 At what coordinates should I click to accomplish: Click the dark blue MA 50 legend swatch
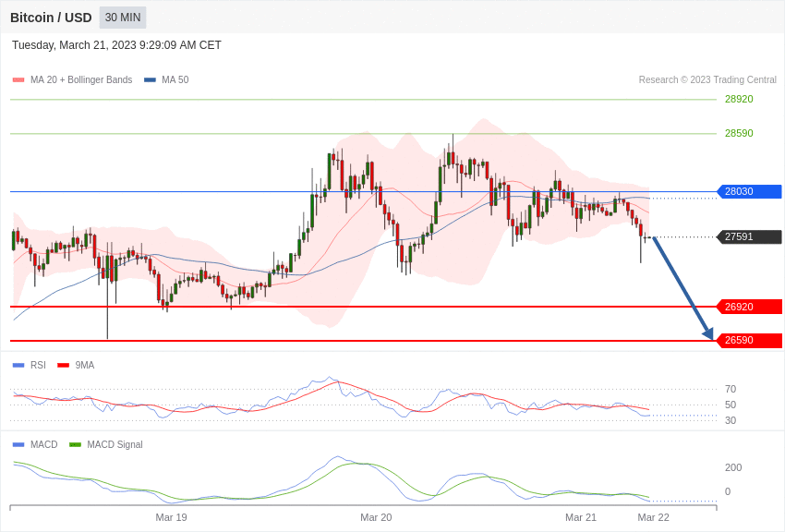[x=150, y=79]
